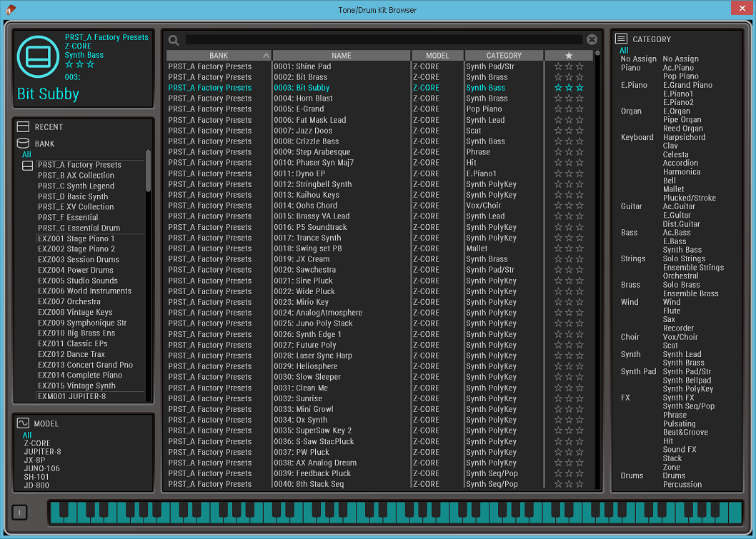Select tone 0038: AX Analog Dream
This screenshot has width=756, height=539.
pos(315,463)
